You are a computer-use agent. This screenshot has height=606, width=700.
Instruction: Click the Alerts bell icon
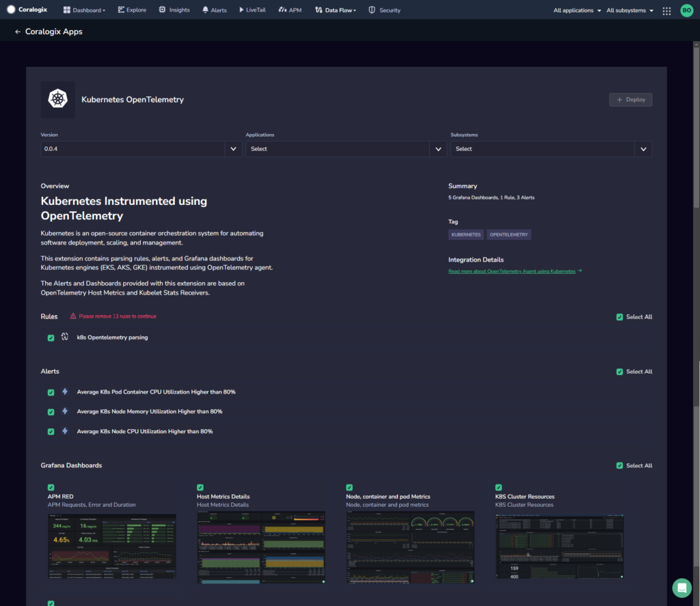click(x=205, y=10)
